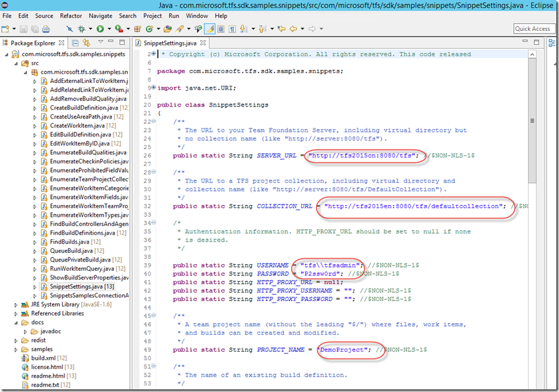The width and height of the screenshot is (559, 392).
Task: Create a New Java Package icon
Action: point(137,29)
